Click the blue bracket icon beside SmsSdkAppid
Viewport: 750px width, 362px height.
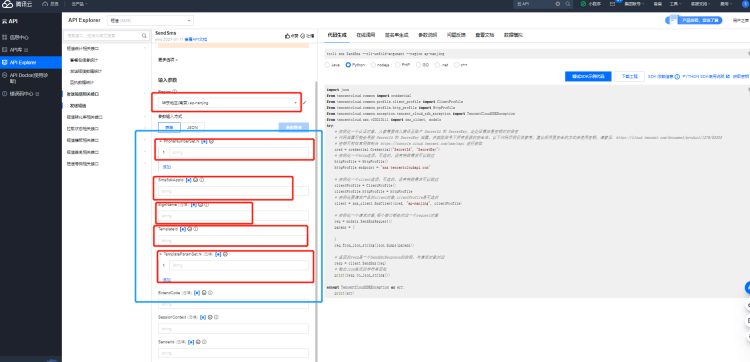(x=188, y=180)
